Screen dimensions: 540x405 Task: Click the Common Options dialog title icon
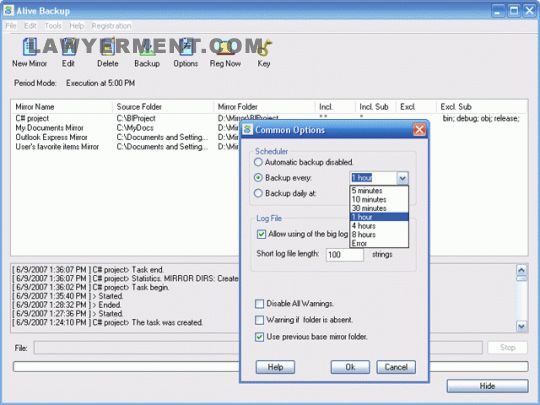pyautogui.click(x=247, y=130)
